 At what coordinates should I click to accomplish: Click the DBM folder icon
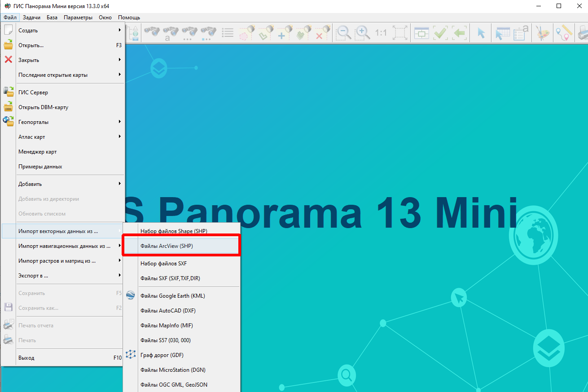pos(9,107)
